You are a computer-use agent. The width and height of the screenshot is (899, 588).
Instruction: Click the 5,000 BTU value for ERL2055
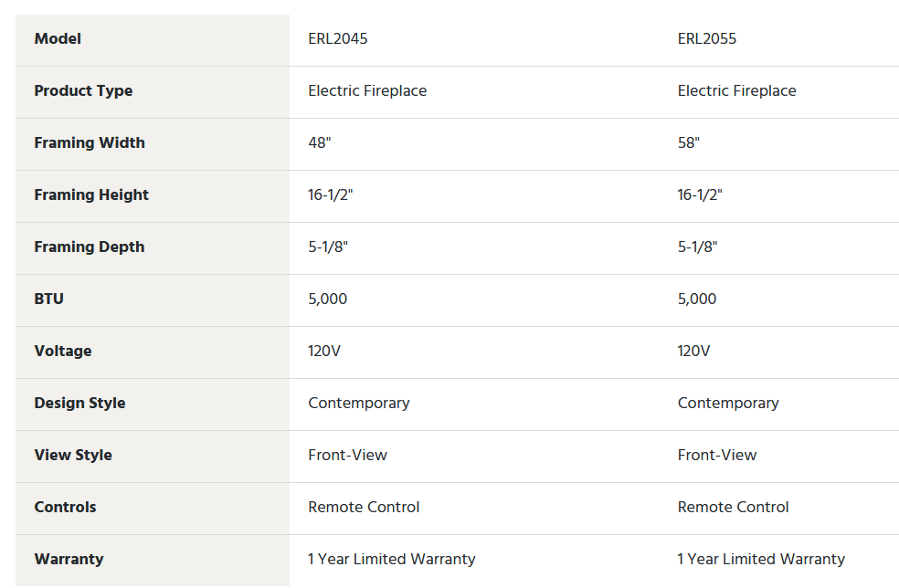697,299
